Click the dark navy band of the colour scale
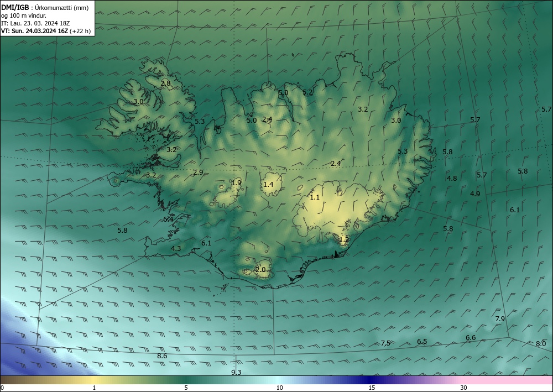Viewport: 553px width, 392px height. pos(371,380)
